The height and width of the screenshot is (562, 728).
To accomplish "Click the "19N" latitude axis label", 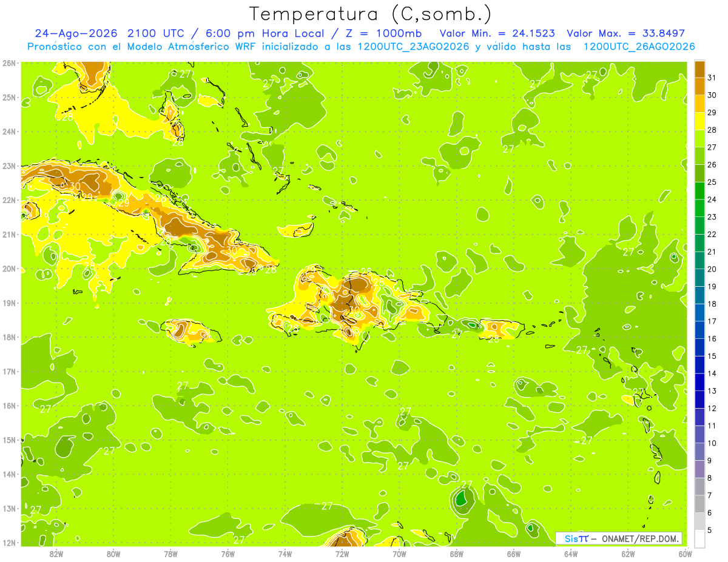I will 9,303.
